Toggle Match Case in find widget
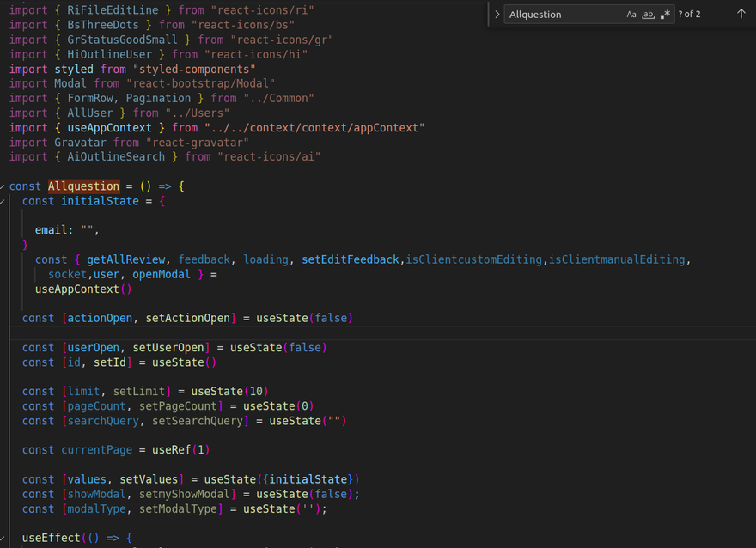756x548 pixels. (631, 15)
